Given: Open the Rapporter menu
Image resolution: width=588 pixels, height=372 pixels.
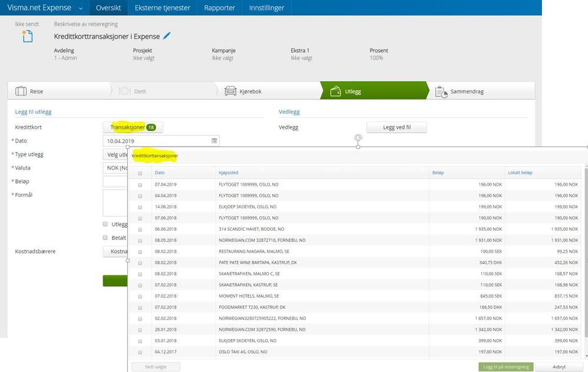Looking at the screenshot, I should 219,8.
